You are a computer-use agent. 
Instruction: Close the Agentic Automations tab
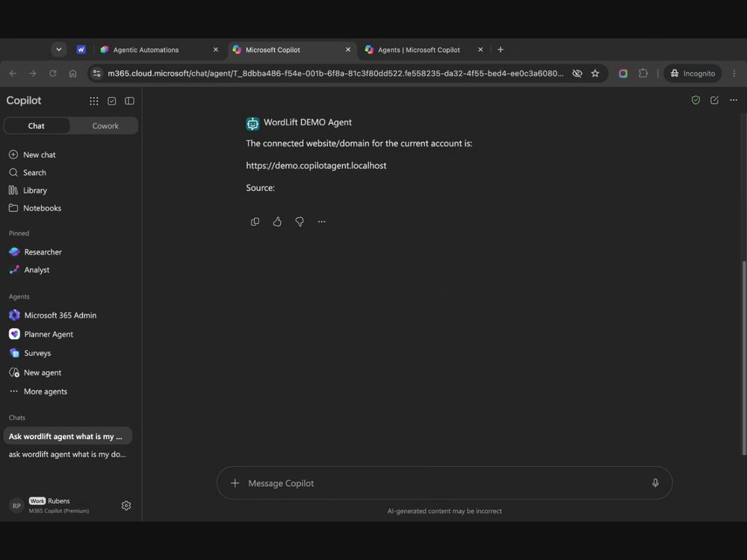pyautogui.click(x=215, y=49)
